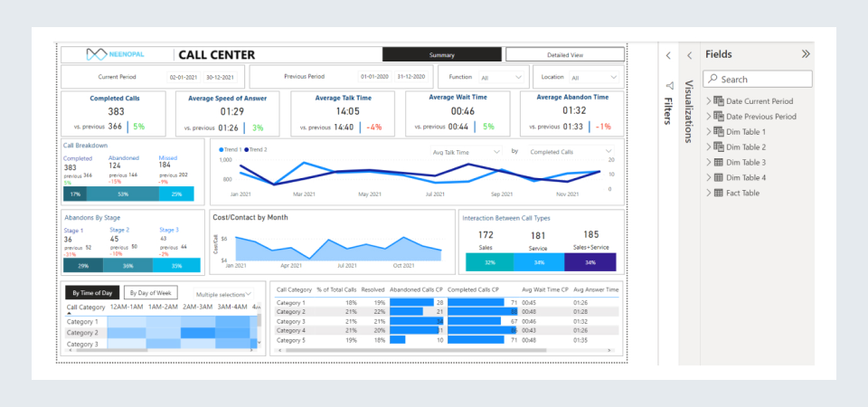Click Trend 1 legend item
The height and width of the screenshot is (407, 868).
tap(230, 149)
